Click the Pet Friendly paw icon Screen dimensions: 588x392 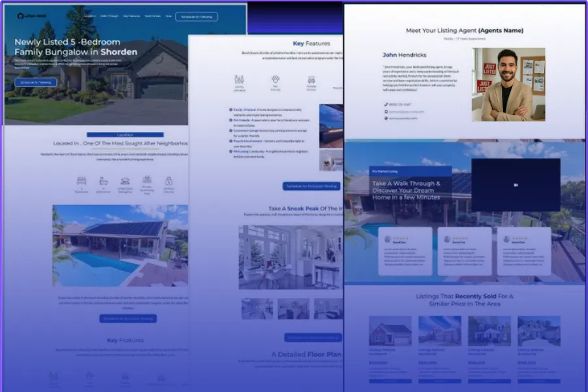coord(275,79)
